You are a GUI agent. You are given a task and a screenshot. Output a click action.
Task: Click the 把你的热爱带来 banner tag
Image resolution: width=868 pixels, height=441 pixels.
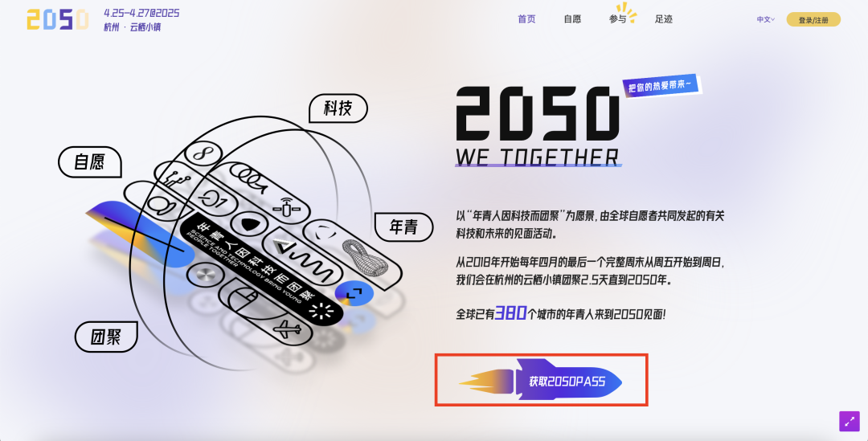(661, 86)
